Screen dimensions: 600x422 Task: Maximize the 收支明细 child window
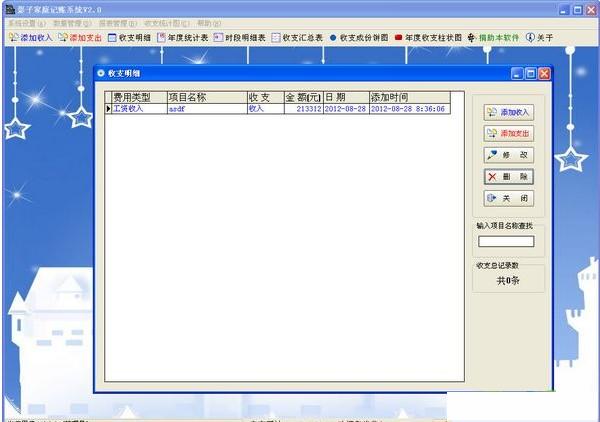(x=530, y=73)
